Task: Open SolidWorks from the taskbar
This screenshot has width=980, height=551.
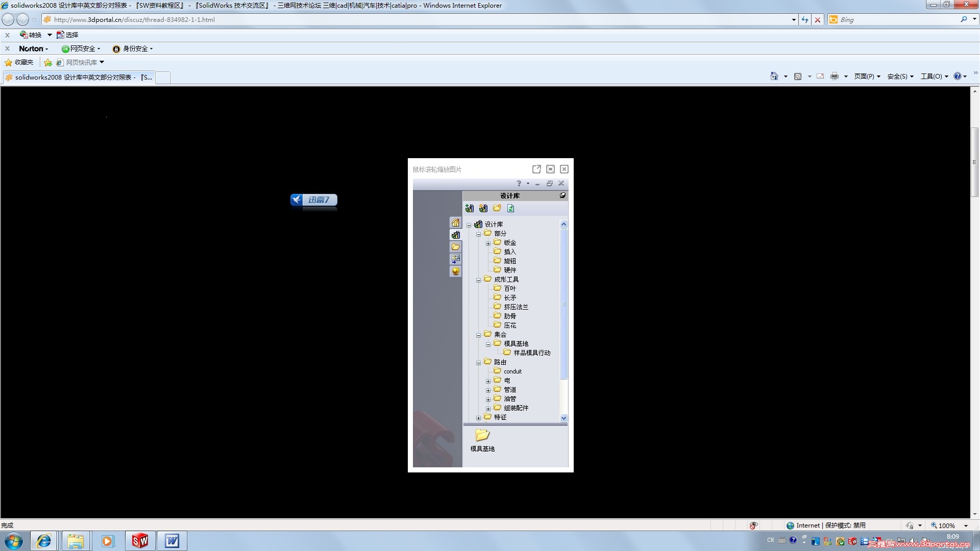Action: click(x=140, y=541)
